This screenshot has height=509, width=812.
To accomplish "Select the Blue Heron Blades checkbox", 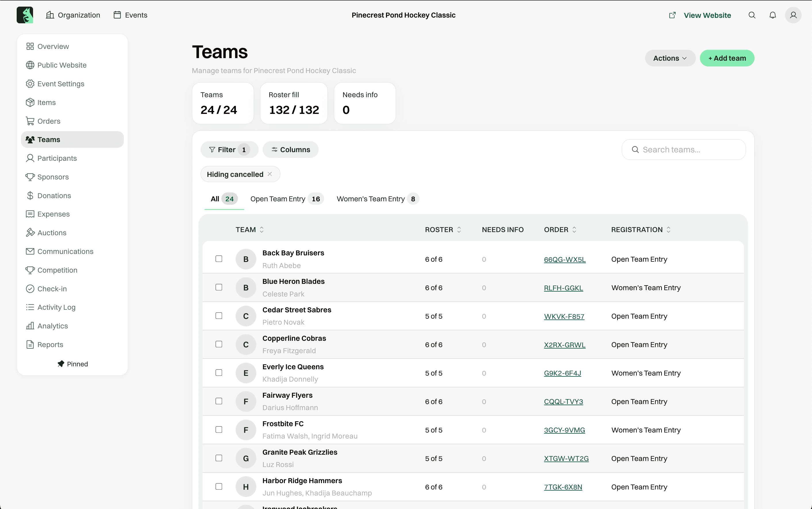I will tap(219, 288).
